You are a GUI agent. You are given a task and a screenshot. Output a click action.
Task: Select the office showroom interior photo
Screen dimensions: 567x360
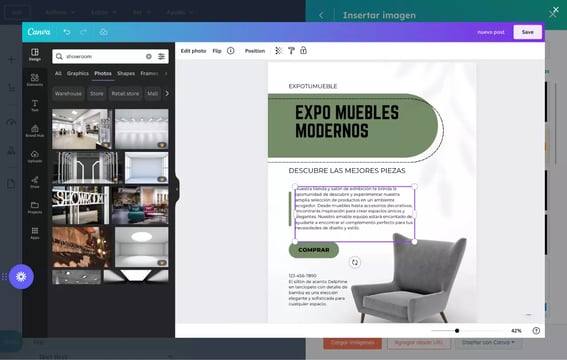point(82,129)
